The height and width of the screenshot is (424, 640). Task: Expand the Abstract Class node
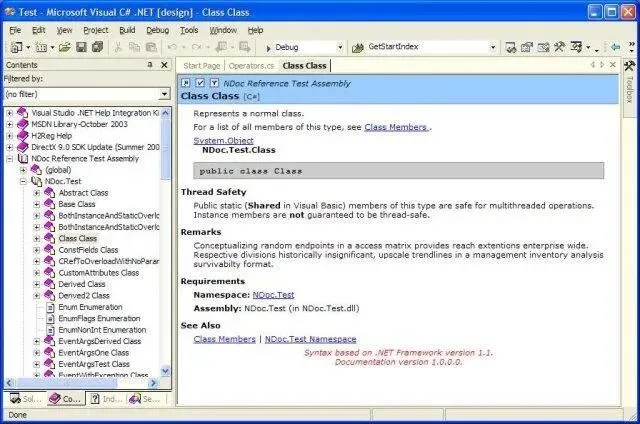click(x=37, y=193)
